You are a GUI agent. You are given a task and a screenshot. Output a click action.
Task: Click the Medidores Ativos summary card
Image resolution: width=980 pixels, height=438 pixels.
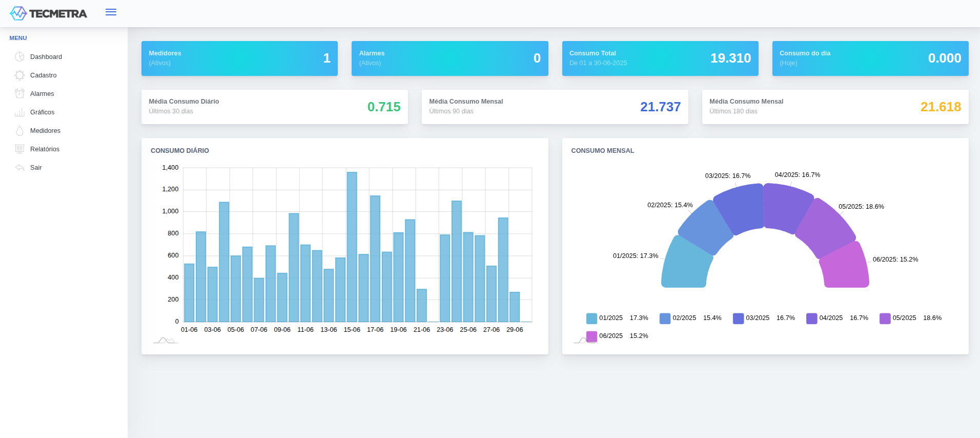(239, 58)
